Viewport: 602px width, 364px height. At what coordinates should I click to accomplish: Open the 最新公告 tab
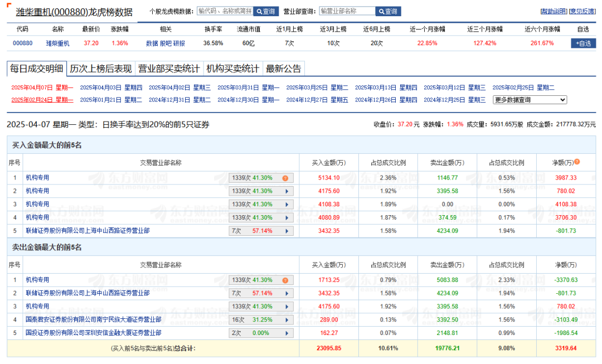pyautogui.click(x=283, y=69)
